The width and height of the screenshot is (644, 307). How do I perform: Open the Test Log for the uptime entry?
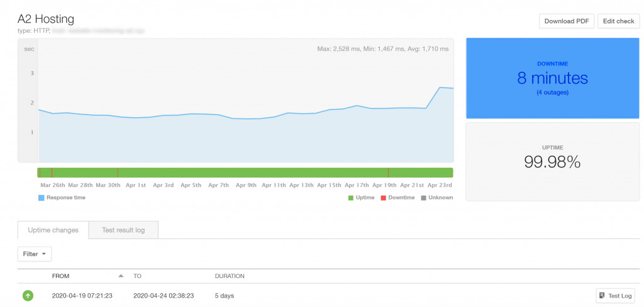click(615, 296)
